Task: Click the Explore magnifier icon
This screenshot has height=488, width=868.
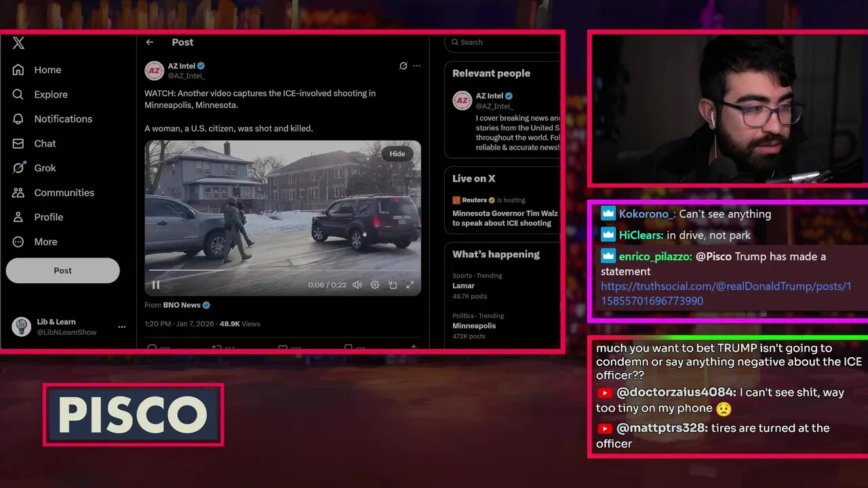Action: click(x=18, y=94)
